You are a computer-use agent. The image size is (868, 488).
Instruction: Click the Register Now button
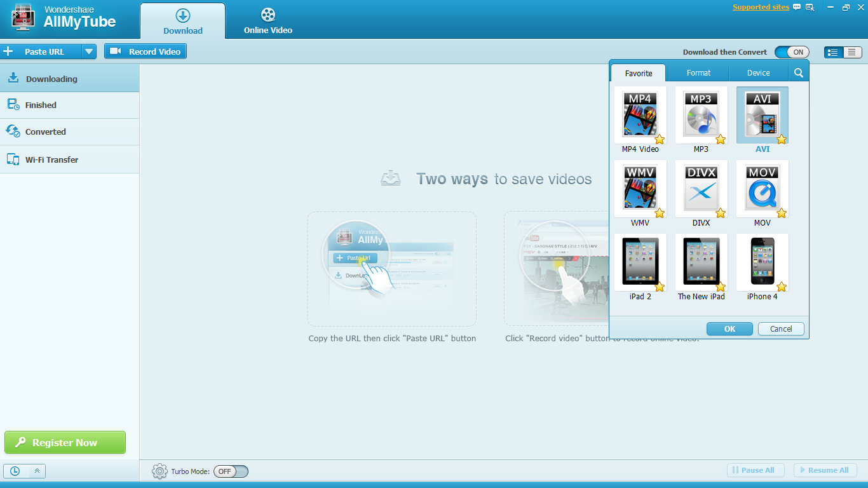(65, 443)
